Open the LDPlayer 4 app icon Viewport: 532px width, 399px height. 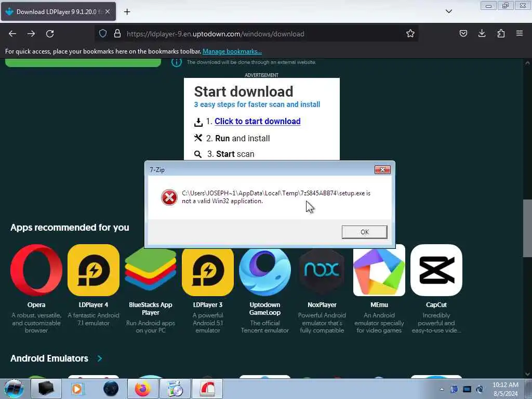click(x=94, y=270)
